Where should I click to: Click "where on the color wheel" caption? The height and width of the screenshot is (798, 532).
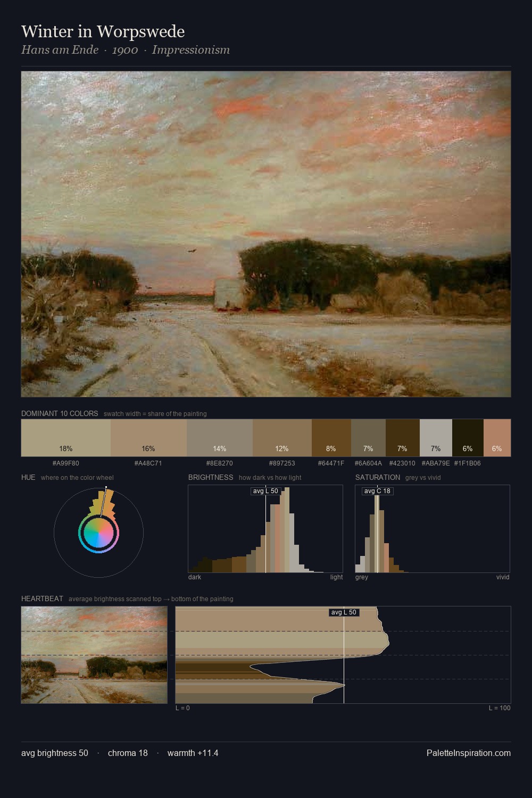click(x=77, y=478)
